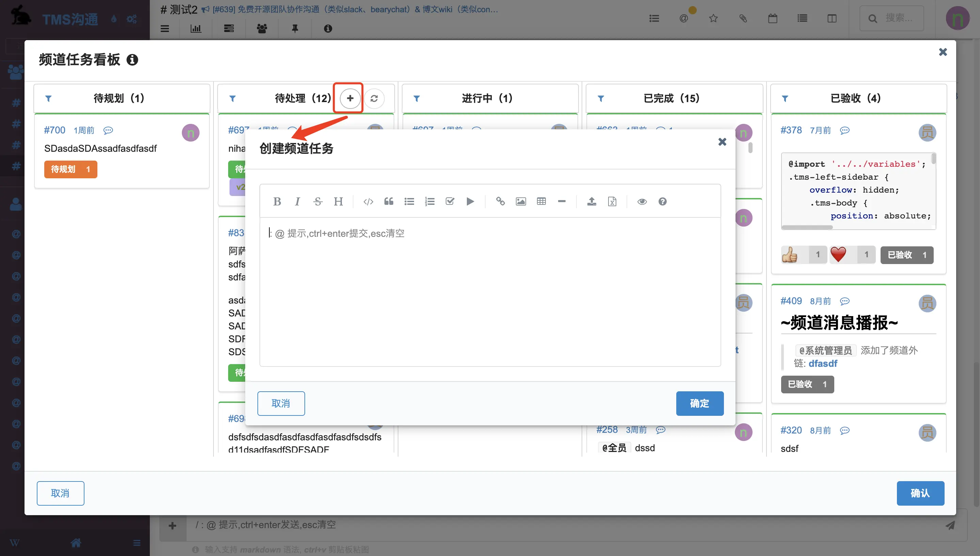Toggle bold formatting in task editor
The image size is (980, 556).
[x=277, y=201]
